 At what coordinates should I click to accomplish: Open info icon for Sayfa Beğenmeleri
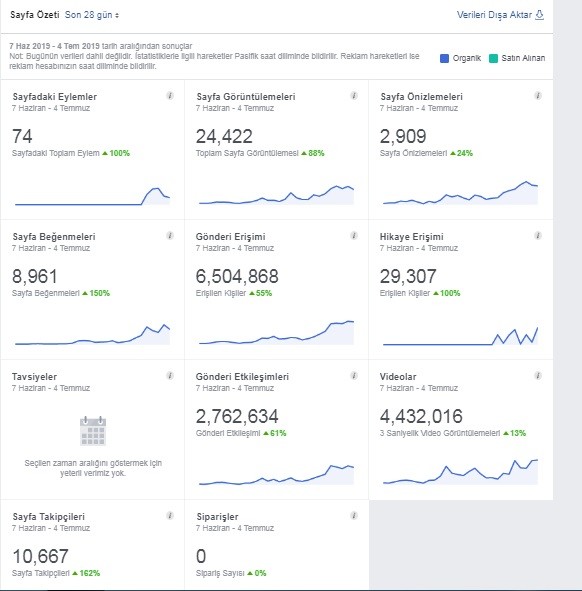170,236
